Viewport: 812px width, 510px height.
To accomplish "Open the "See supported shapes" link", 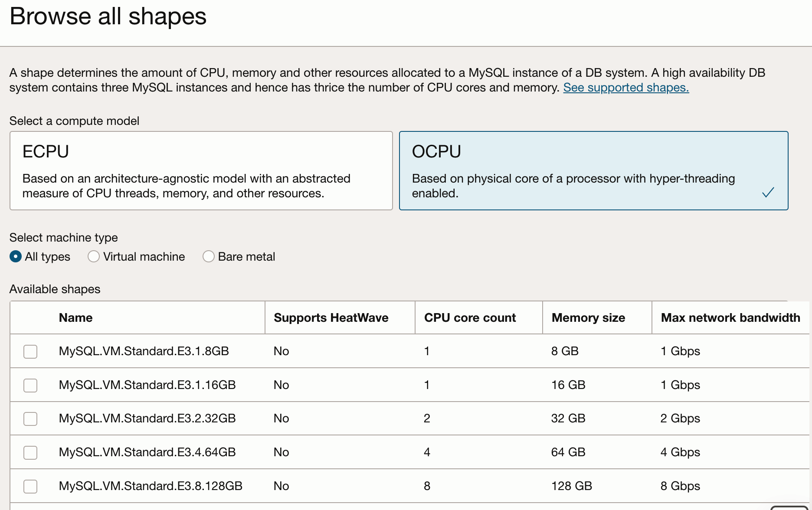I will pos(625,87).
